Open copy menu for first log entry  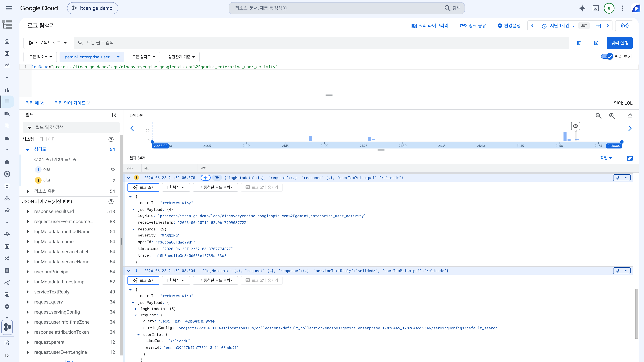(176, 187)
